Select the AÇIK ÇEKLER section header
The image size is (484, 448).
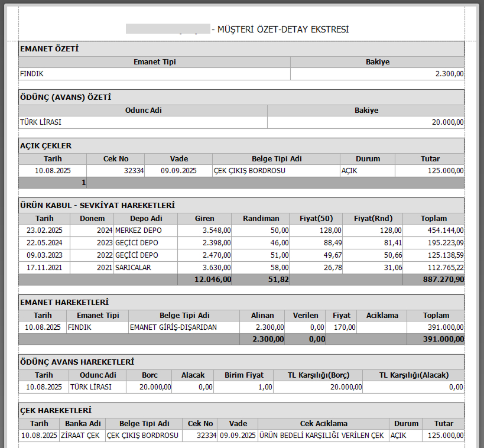[46, 146]
